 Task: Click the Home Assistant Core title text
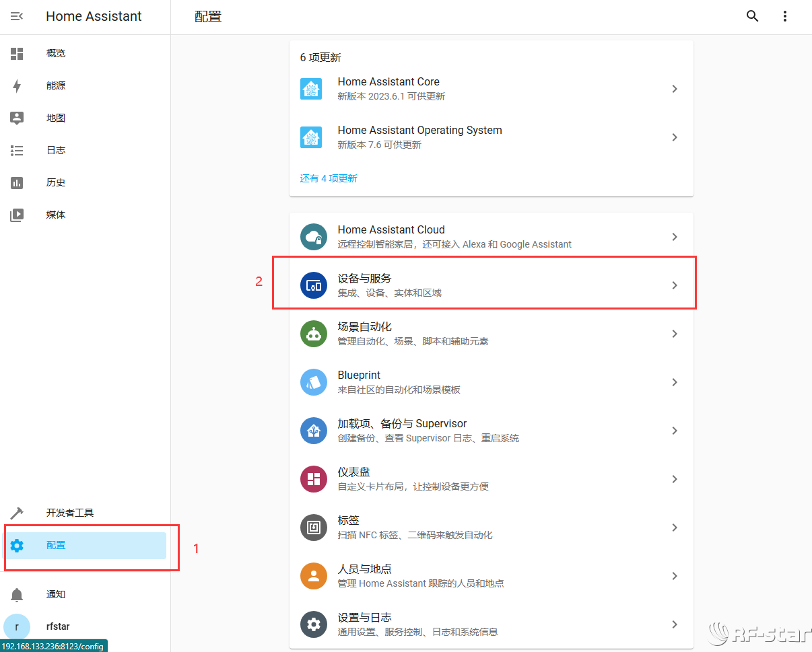click(x=388, y=82)
